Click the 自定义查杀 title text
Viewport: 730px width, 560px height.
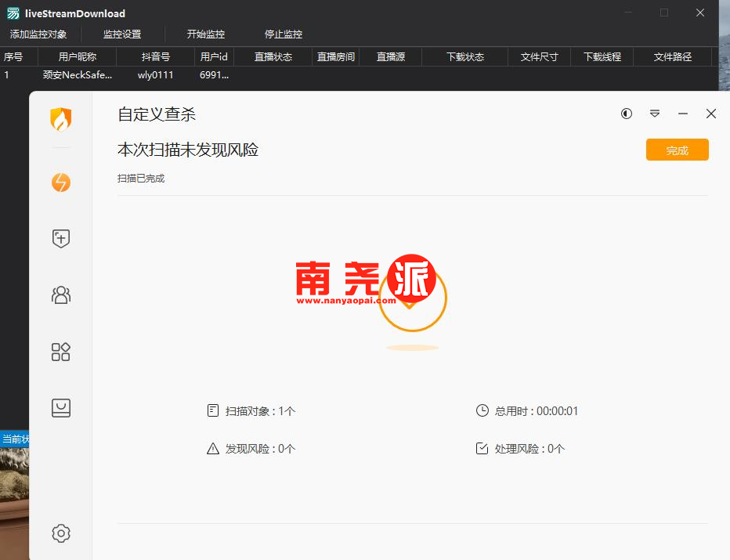click(x=157, y=114)
